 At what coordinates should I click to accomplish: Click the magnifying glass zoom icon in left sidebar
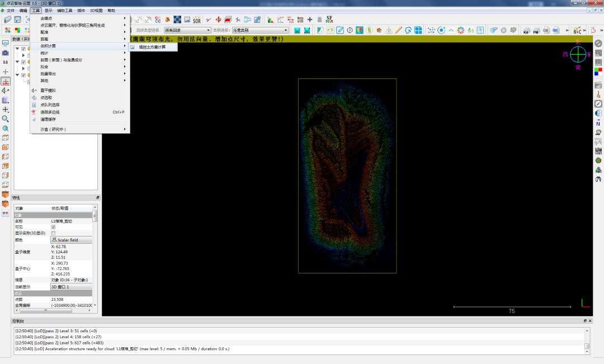coord(6,119)
